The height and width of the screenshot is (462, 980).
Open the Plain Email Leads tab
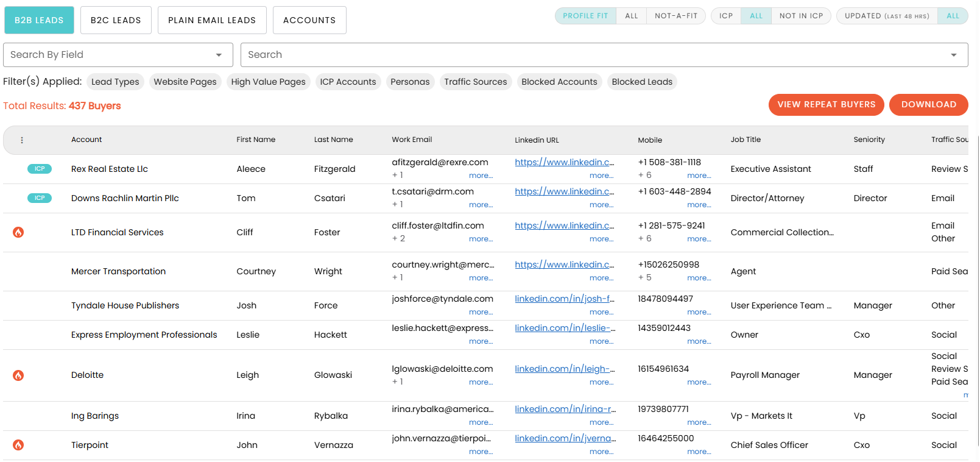212,20
